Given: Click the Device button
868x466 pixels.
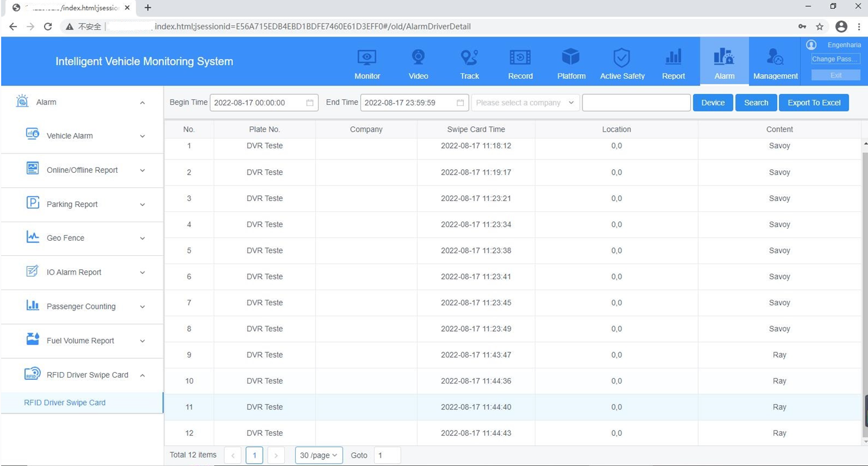Looking at the screenshot, I should (713, 102).
